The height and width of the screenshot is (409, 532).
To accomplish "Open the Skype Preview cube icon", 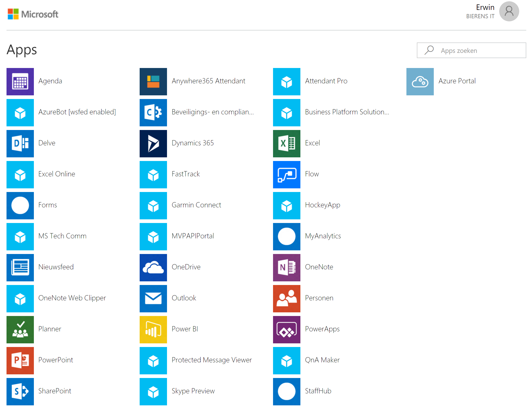I will (153, 392).
